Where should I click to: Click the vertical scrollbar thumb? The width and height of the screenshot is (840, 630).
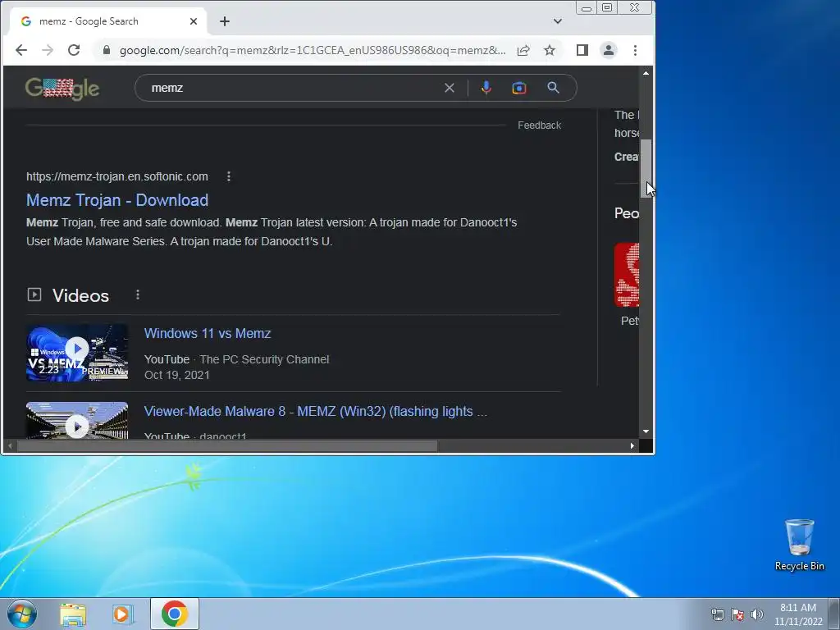pos(646,169)
